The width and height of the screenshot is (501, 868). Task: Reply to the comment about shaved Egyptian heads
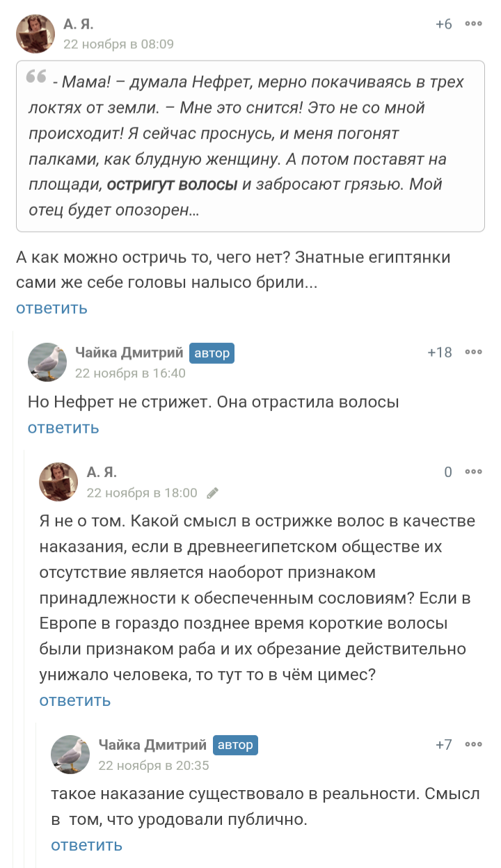click(x=51, y=308)
